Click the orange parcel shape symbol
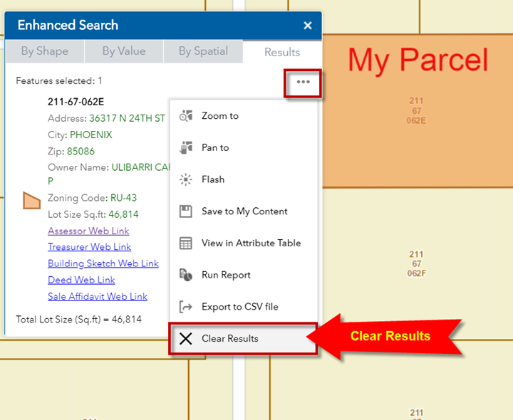513x420 pixels. coord(31,200)
